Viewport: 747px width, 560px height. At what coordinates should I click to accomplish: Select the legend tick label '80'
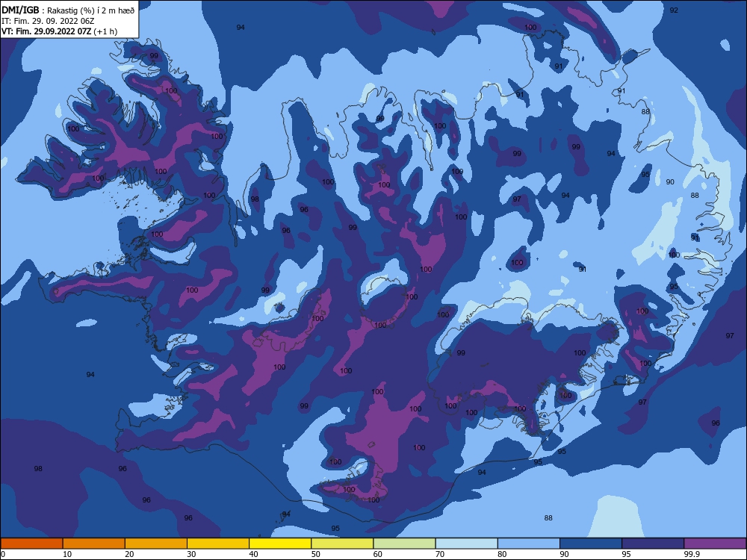click(x=502, y=554)
